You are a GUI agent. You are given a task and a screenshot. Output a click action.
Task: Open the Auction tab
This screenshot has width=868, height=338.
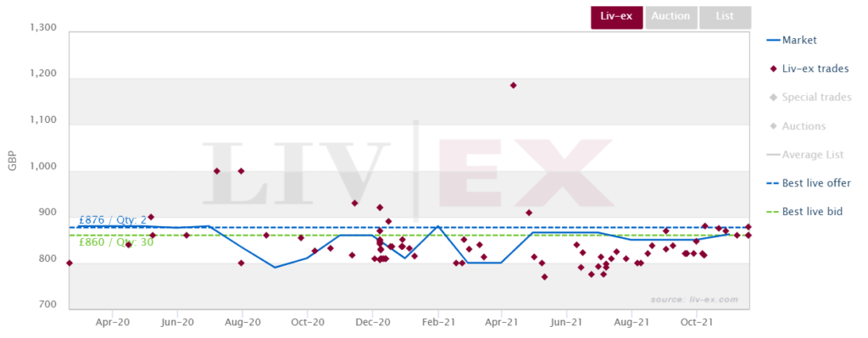tap(671, 17)
